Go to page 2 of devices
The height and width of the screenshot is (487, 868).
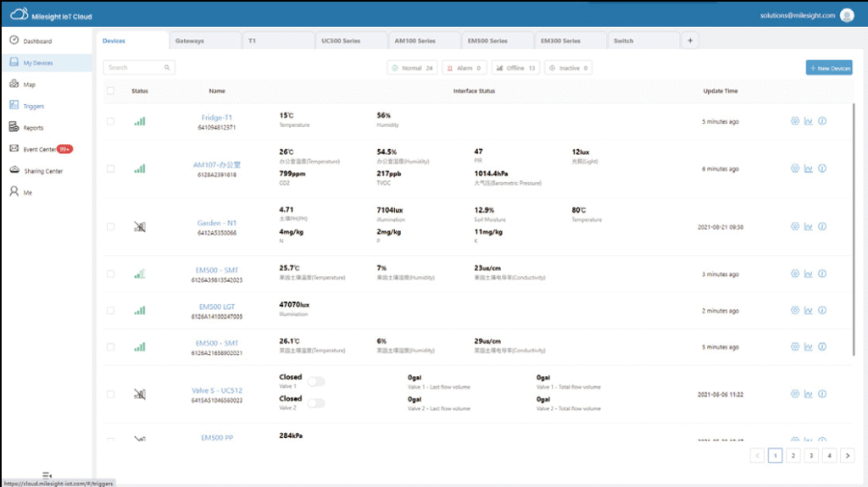(793, 456)
